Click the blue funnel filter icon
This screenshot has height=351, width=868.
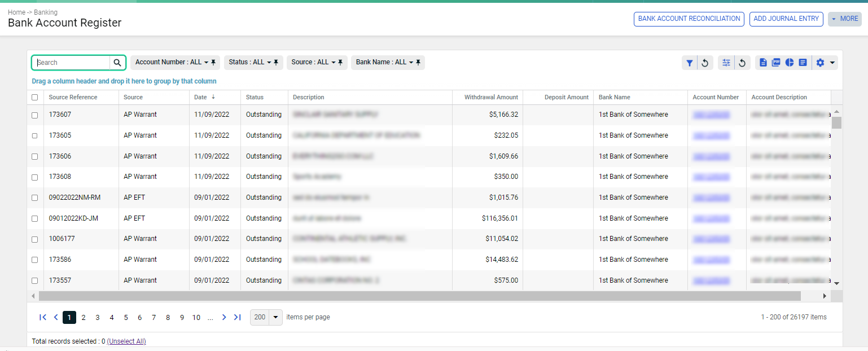pyautogui.click(x=689, y=63)
